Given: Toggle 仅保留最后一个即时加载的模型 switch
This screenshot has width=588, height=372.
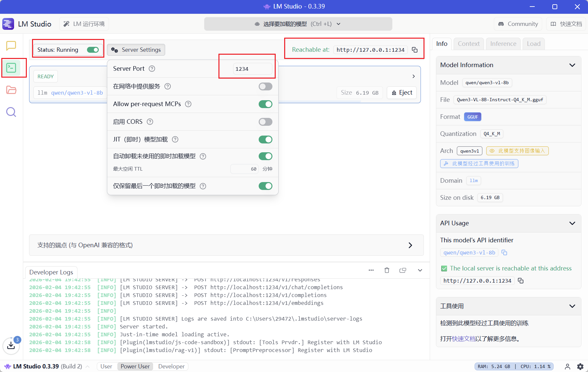Looking at the screenshot, I should (266, 186).
